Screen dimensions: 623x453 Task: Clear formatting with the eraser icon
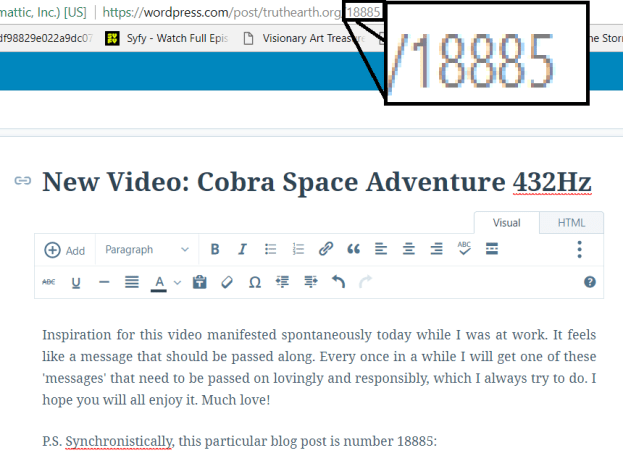coord(227,282)
